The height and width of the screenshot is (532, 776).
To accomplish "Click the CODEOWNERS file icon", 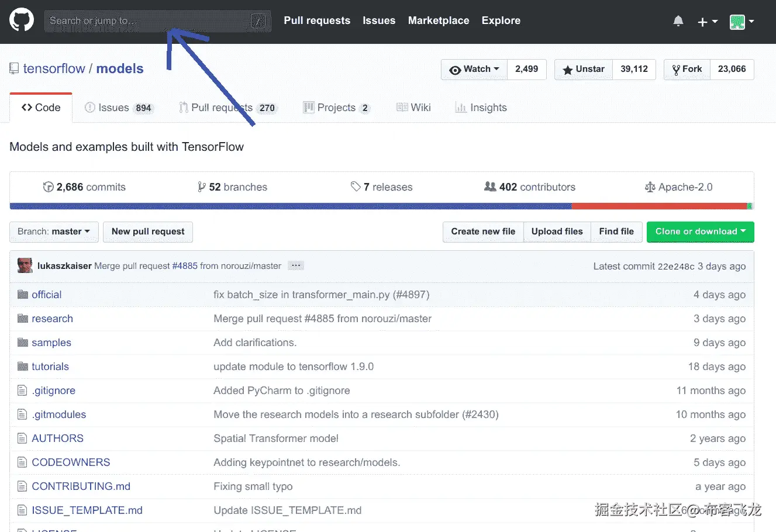I will click(x=22, y=462).
